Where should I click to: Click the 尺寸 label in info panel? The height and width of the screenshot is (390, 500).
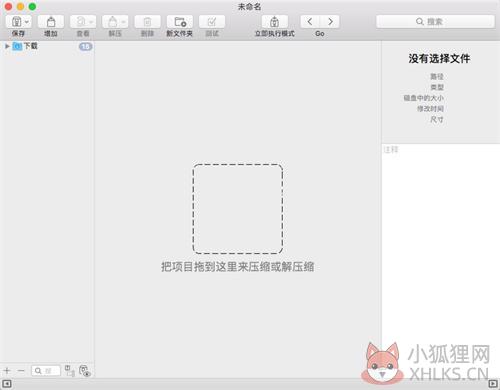[x=437, y=119]
